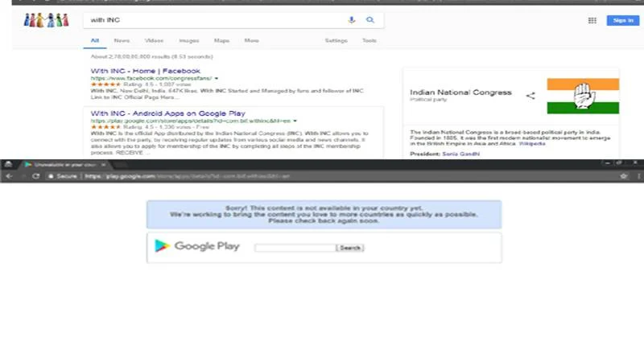Switch to the Images tab
This screenshot has height=362, width=644.
point(189,40)
